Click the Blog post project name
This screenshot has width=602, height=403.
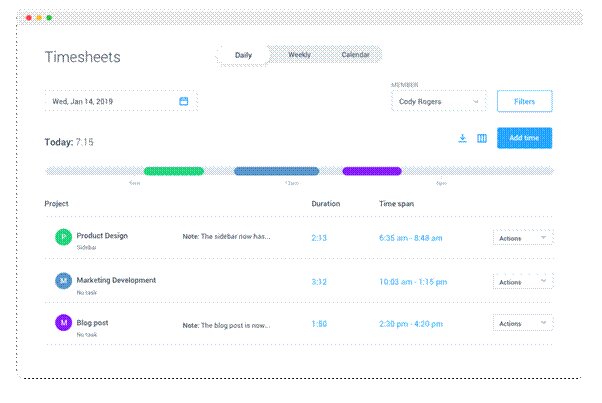coord(92,322)
